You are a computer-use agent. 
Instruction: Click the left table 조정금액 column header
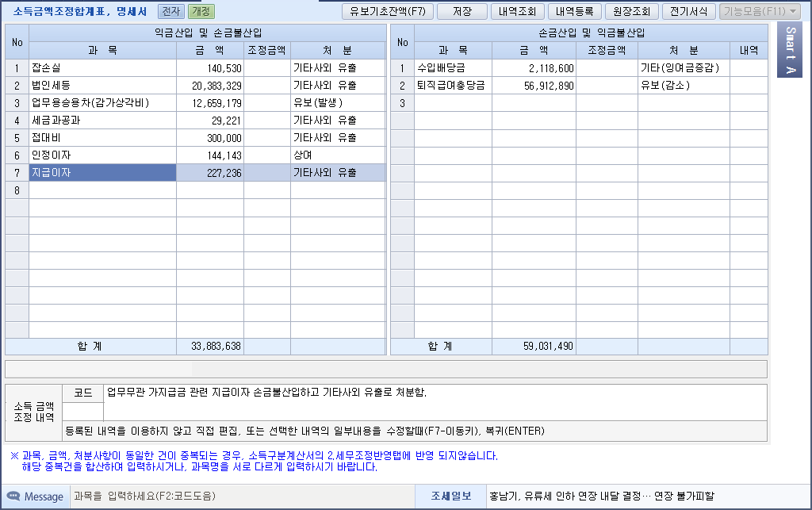[266, 50]
